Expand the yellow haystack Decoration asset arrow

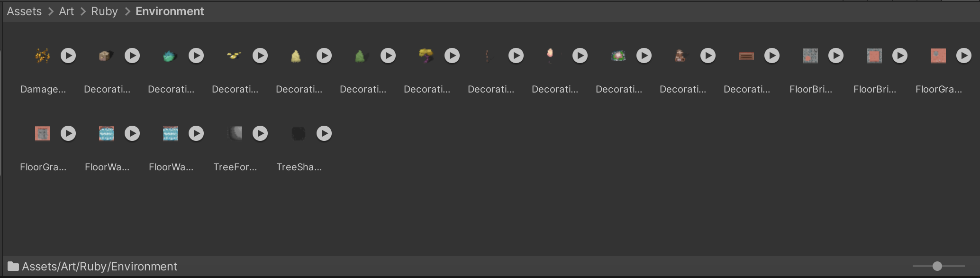(x=324, y=56)
